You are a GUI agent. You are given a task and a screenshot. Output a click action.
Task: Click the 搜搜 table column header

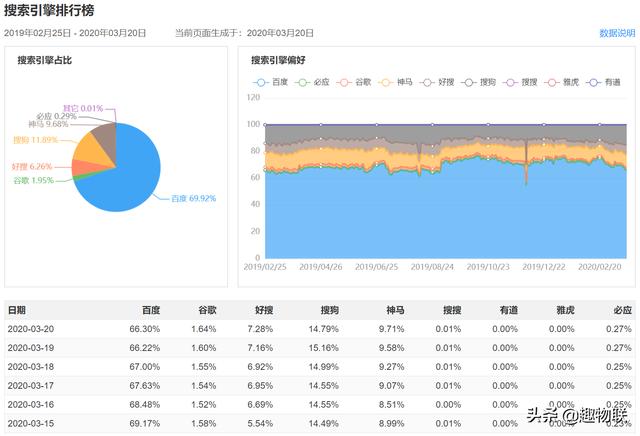tap(452, 310)
